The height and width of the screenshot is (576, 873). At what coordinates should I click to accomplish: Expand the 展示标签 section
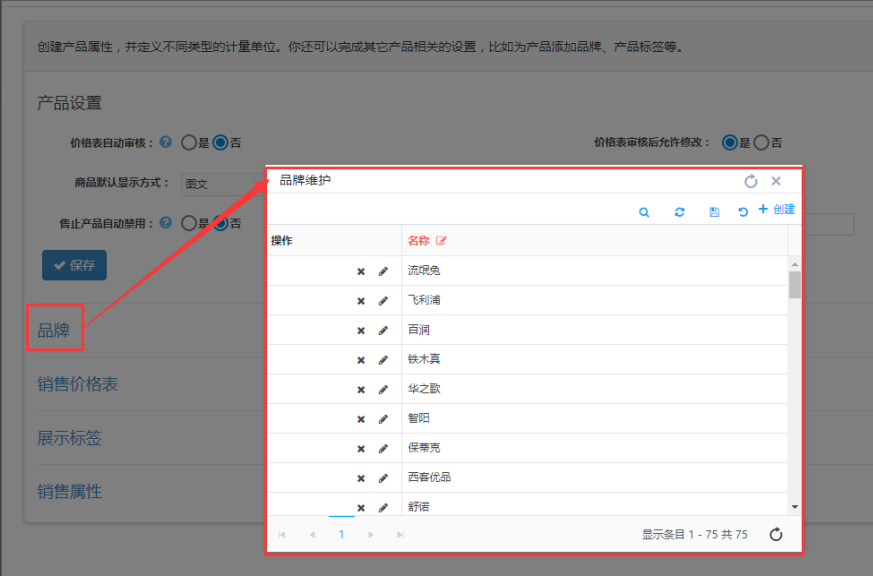click(x=69, y=438)
